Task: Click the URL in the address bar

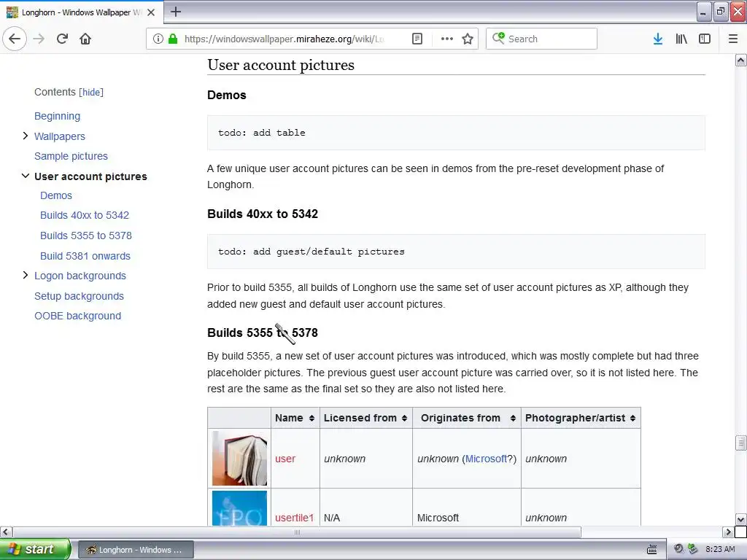Action: (284, 39)
